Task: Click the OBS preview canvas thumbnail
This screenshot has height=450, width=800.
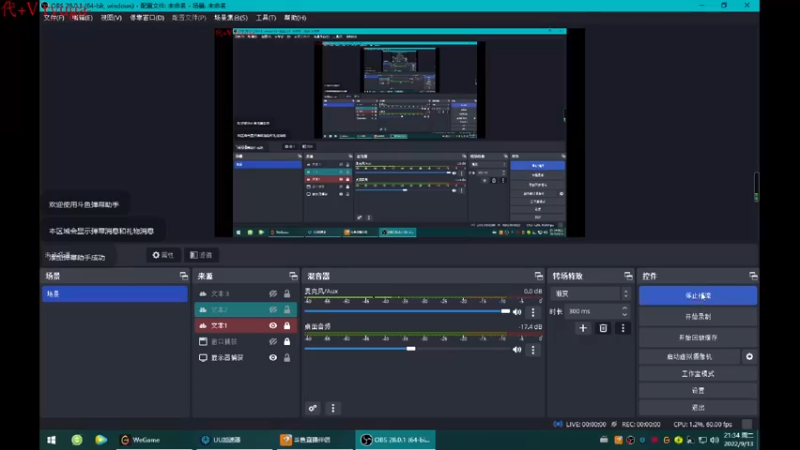Action: tap(399, 133)
